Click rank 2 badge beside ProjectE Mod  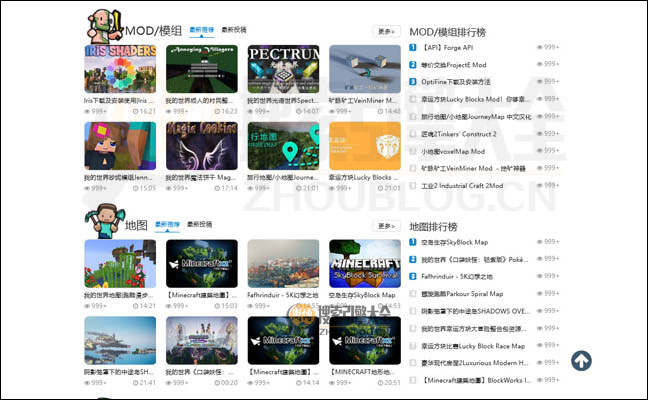412,64
